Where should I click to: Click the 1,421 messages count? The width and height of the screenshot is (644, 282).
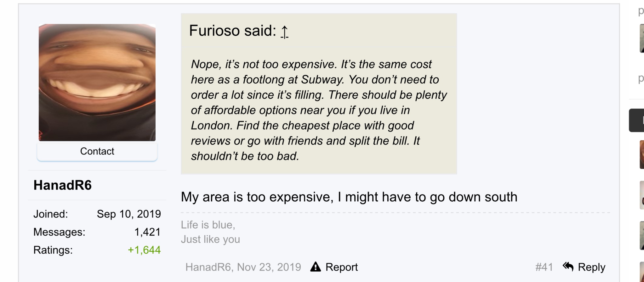click(x=147, y=232)
